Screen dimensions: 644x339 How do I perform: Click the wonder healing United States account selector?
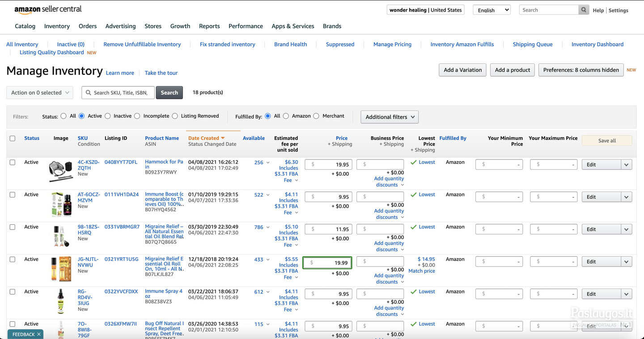point(425,10)
